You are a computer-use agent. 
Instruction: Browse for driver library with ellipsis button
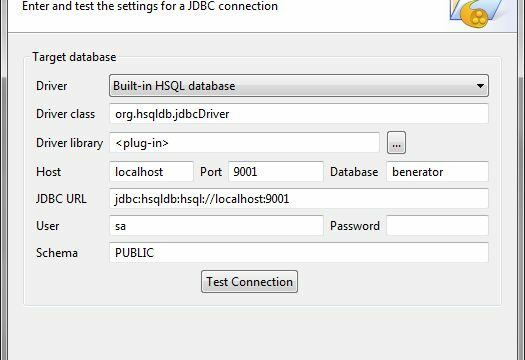(396, 143)
